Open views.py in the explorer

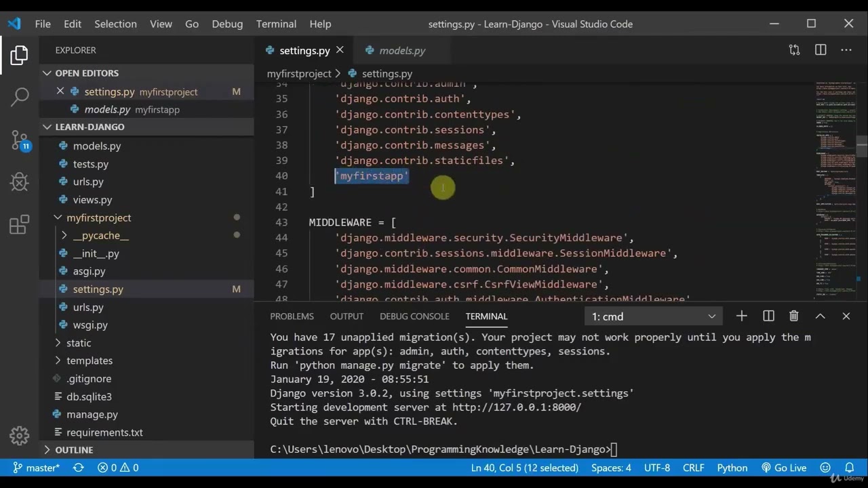pos(146,200)
